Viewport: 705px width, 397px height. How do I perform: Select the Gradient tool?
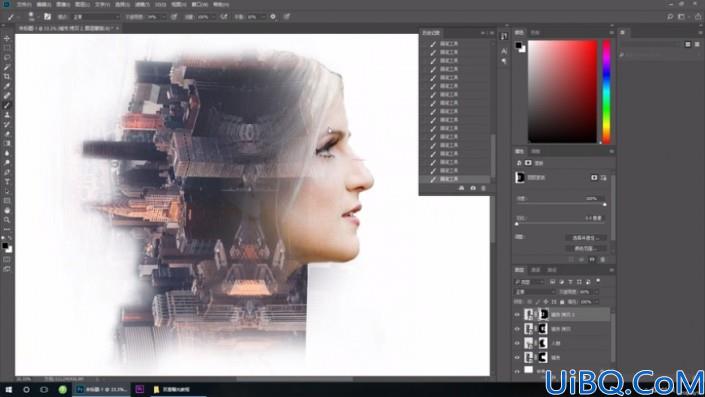[7, 143]
